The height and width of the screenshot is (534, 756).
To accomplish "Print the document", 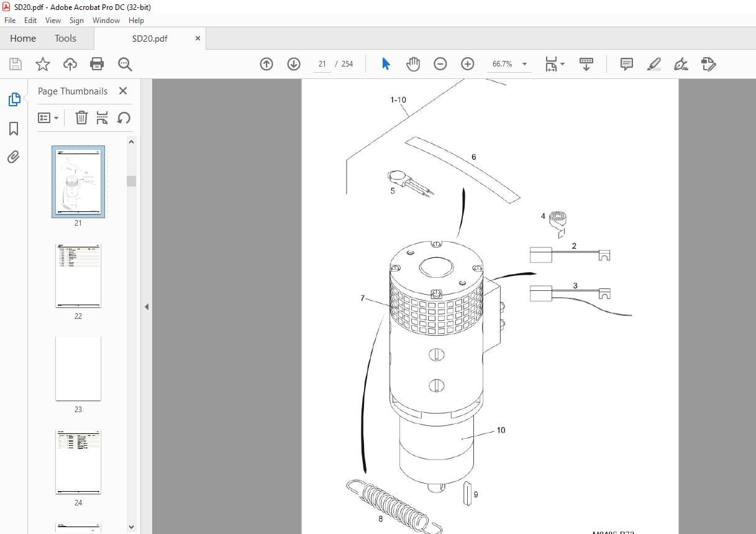I will (97, 64).
